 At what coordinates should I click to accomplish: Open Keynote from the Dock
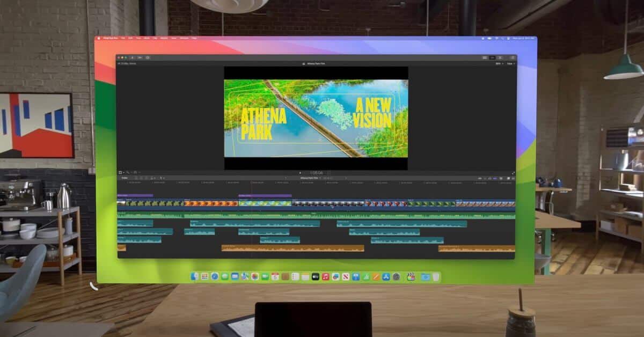(x=356, y=277)
